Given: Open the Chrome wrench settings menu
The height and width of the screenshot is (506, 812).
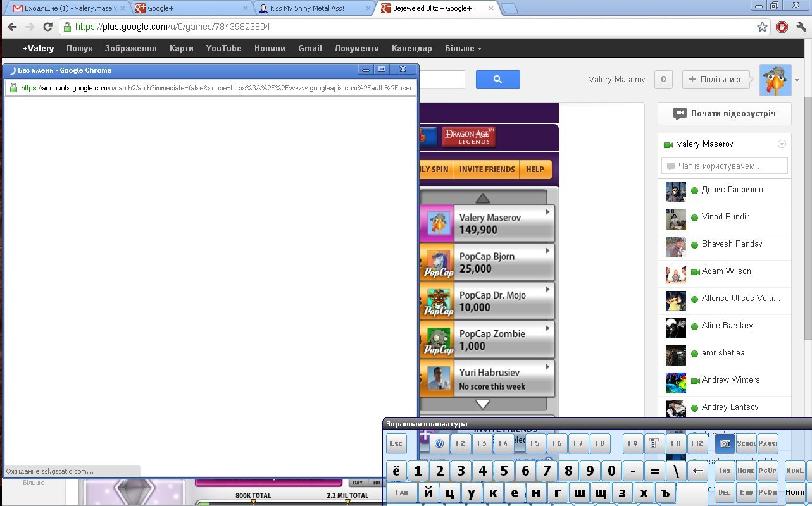Looking at the screenshot, I should [x=801, y=27].
